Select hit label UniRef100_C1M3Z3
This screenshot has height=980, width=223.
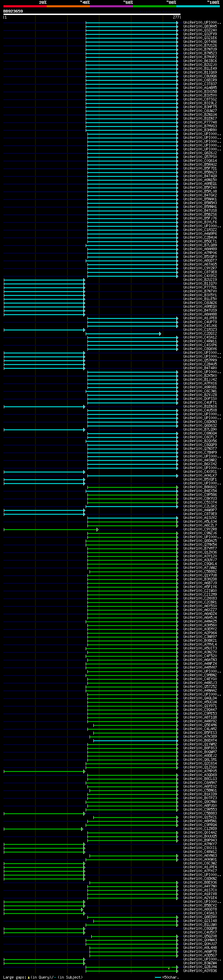point(200,329)
